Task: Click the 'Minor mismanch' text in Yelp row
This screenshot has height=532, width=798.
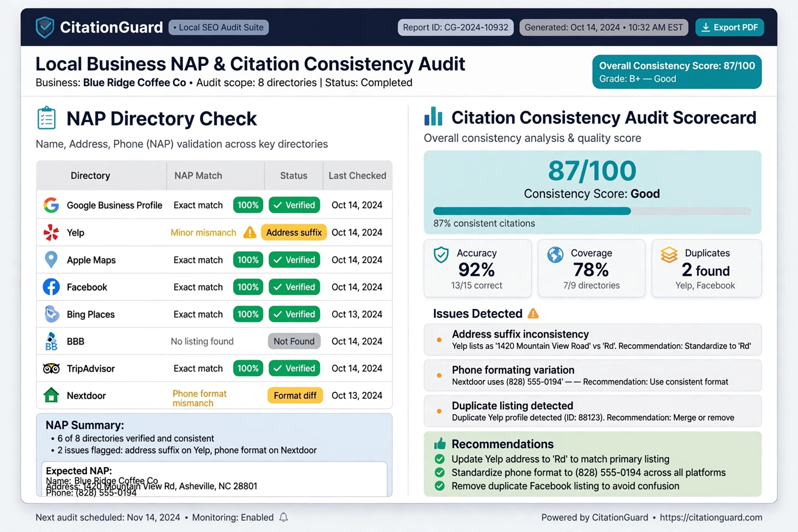Action: 203,233
